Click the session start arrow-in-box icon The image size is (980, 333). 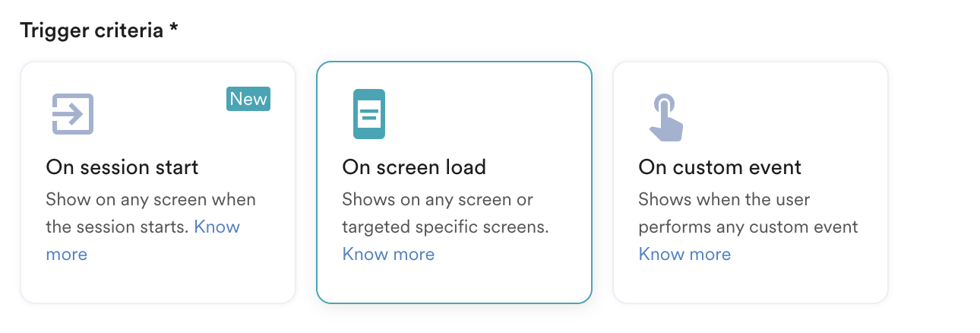(x=72, y=114)
